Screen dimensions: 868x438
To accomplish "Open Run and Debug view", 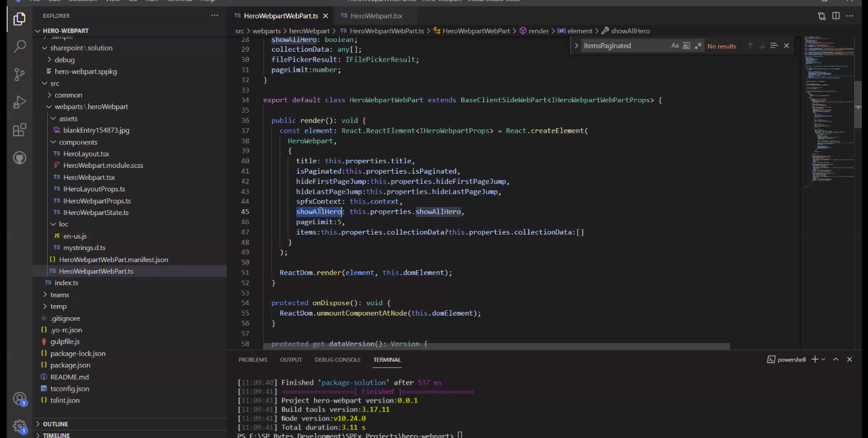I will click(20, 102).
